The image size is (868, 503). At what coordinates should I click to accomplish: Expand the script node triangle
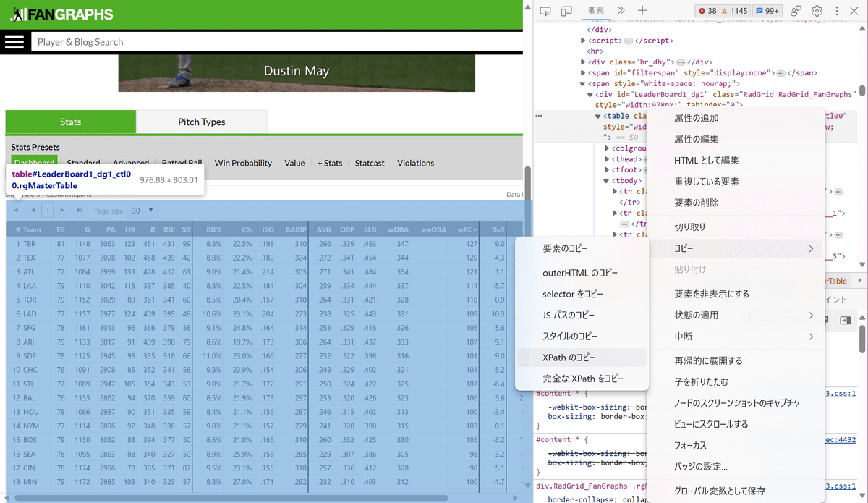point(583,41)
